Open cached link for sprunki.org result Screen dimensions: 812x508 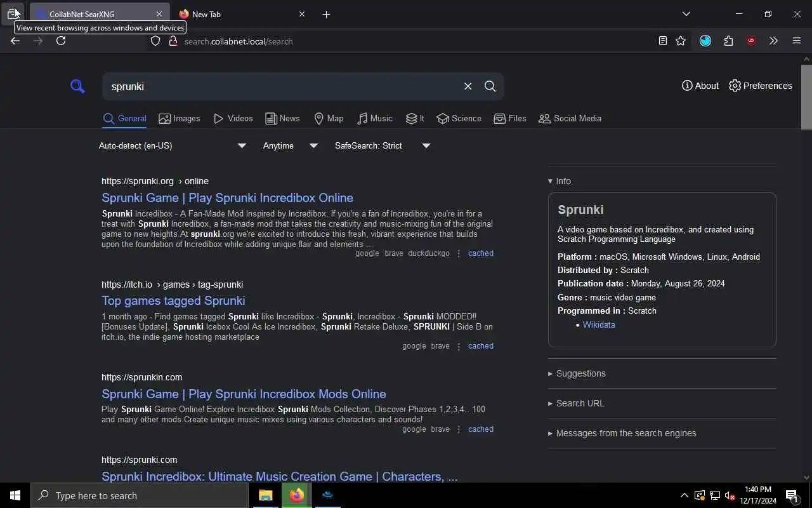tap(481, 253)
